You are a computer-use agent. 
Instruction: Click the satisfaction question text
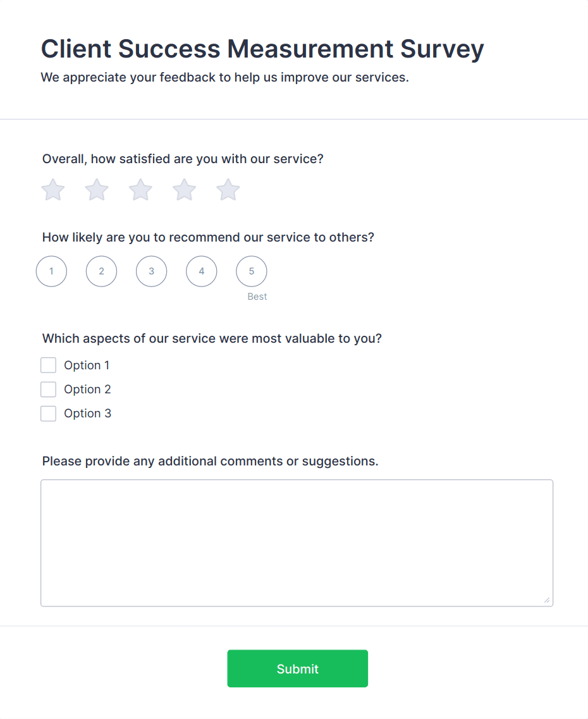183,159
